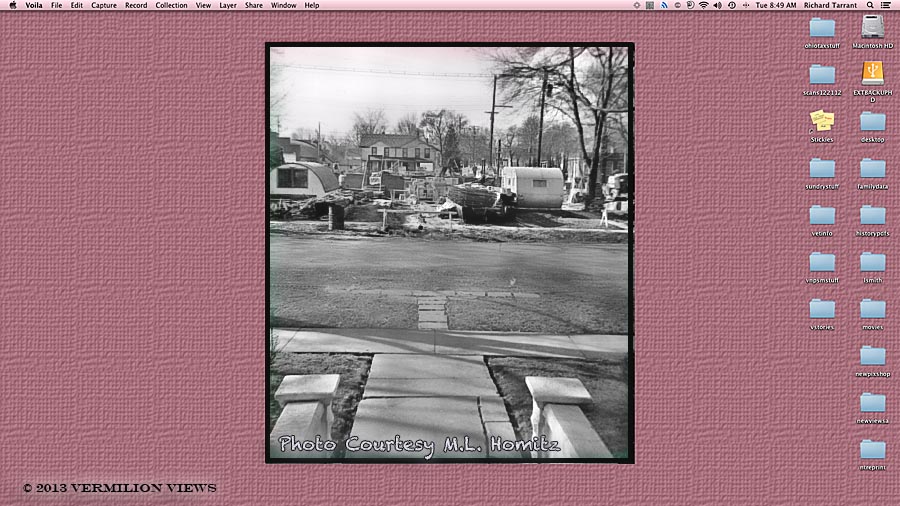Click the Richard Tarrant user menu
The width and height of the screenshot is (900, 506).
[830, 5]
